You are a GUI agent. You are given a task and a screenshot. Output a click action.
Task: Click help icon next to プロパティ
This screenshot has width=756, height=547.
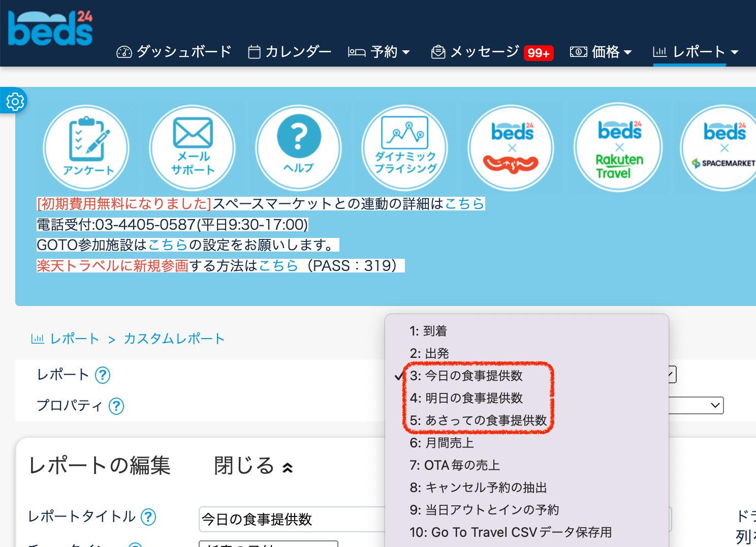[x=116, y=406]
